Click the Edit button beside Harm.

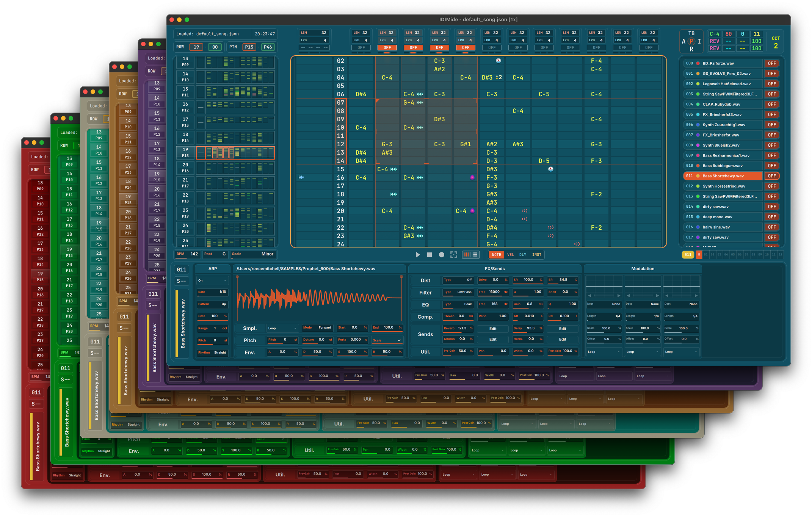click(x=563, y=340)
